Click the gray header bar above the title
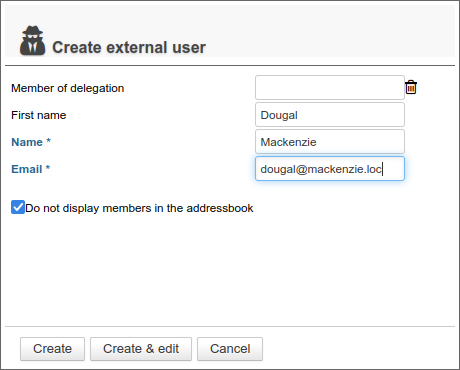This screenshot has width=460, height=370. [x=230, y=15]
